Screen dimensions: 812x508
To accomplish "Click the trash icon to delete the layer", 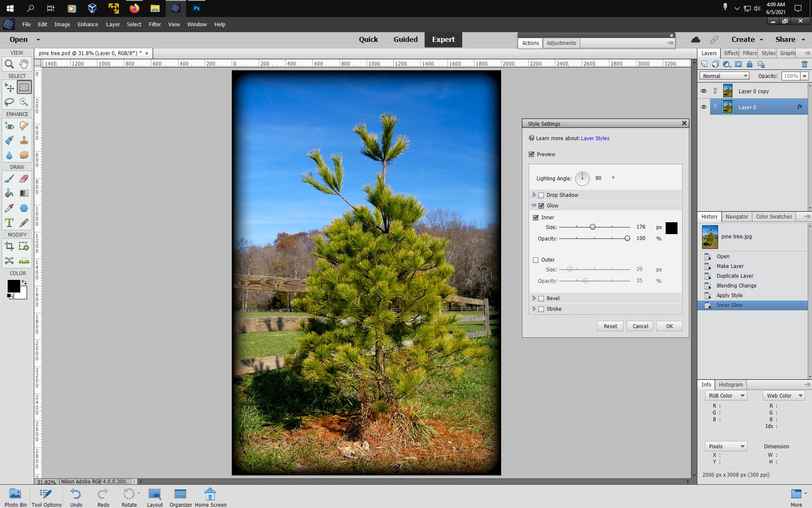I will click(x=804, y=64).
